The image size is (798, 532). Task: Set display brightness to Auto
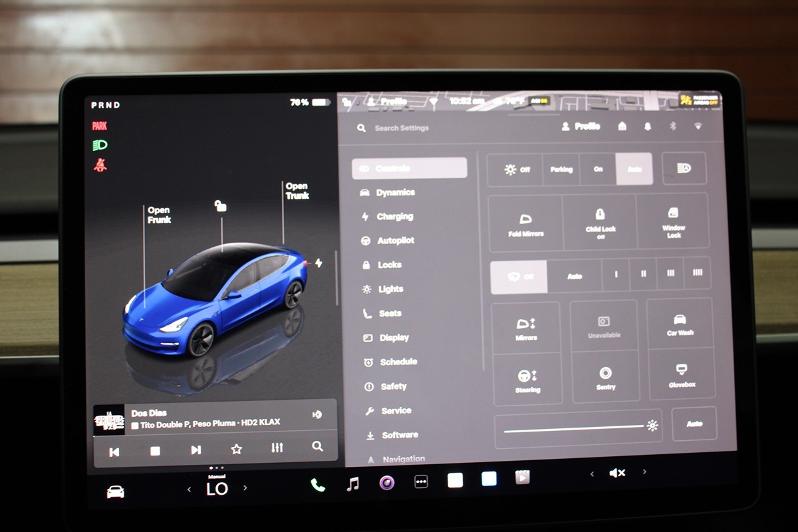(x=694, y=424)
